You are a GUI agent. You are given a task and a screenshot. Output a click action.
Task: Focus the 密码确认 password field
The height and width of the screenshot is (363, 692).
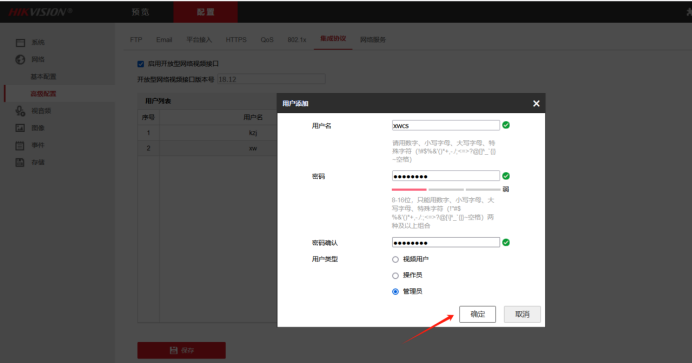pos(446,242)
